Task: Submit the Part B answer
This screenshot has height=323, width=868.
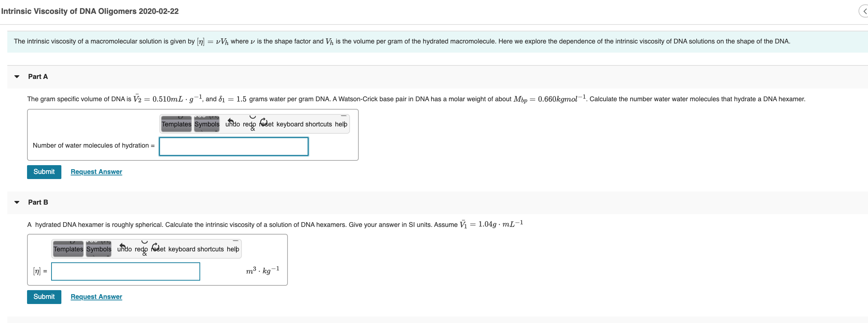Action: [x=44, y=297]
